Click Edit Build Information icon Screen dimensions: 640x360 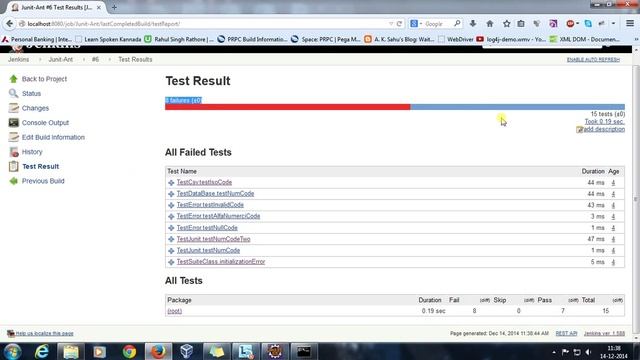13,137
